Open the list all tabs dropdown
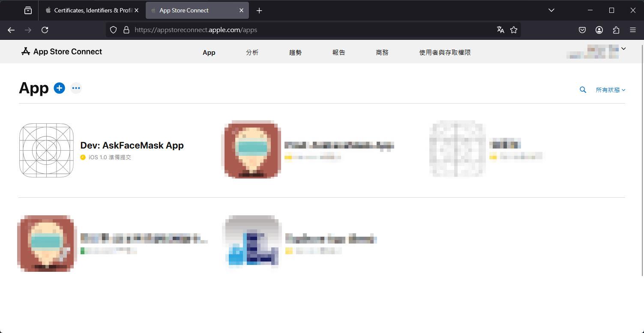 [x=551, y=10]
